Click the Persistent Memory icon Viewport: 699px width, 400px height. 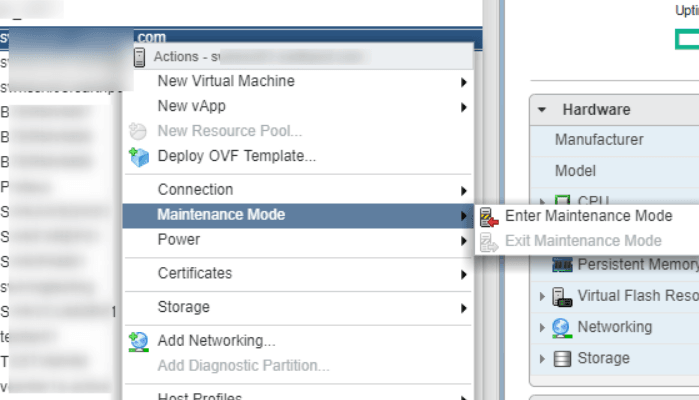[561, 265]
